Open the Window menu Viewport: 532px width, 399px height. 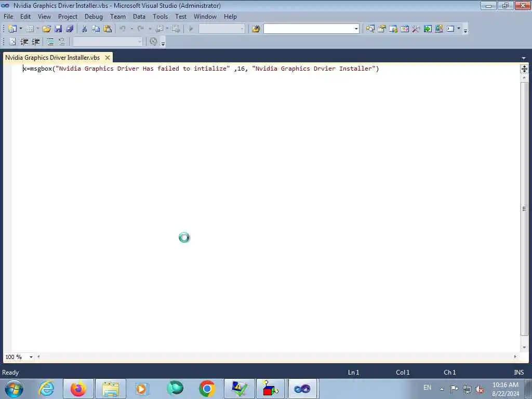coord(205,17)
